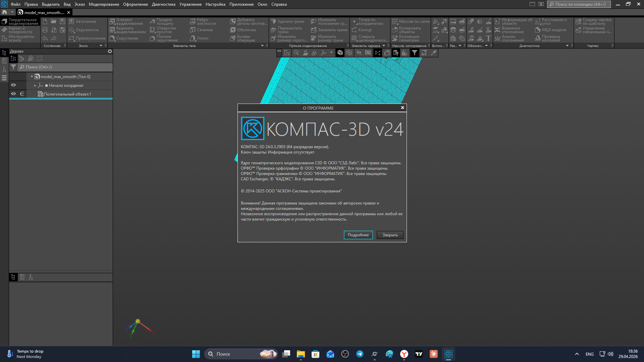
Task: Toggle visibility of Полигональный объект:1
Action: click(x=13, y=94)
